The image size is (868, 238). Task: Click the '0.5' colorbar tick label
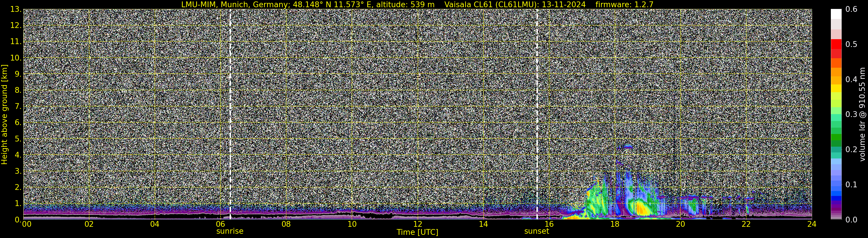coord(852,44)
